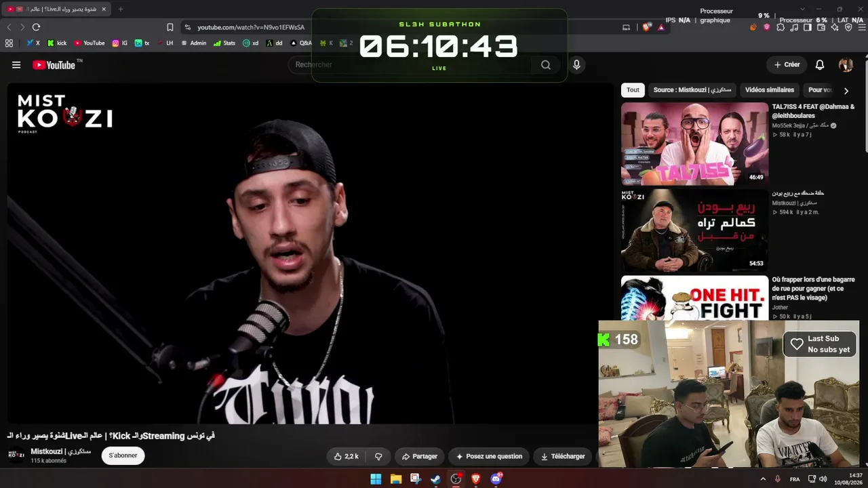Viewport: 868px width, 488px height.
Task: Open the X bookmark
Action: [x=33, y=43]
